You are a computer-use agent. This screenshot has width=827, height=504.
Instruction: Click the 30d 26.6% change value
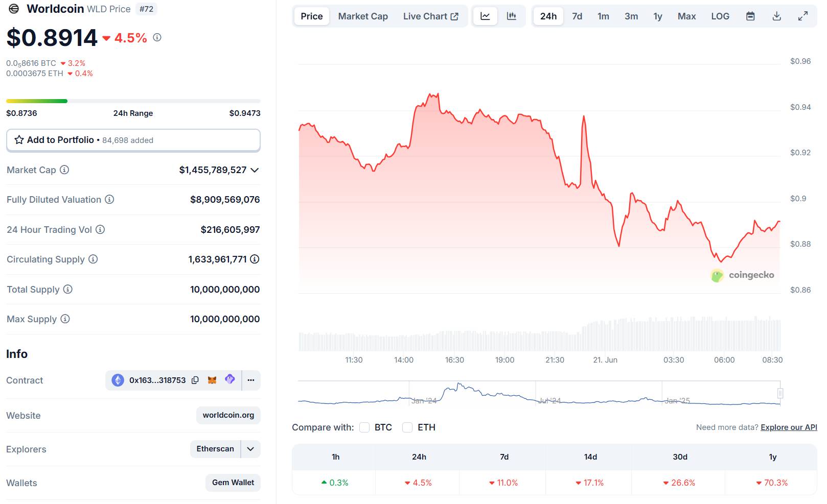coord(679,483)
